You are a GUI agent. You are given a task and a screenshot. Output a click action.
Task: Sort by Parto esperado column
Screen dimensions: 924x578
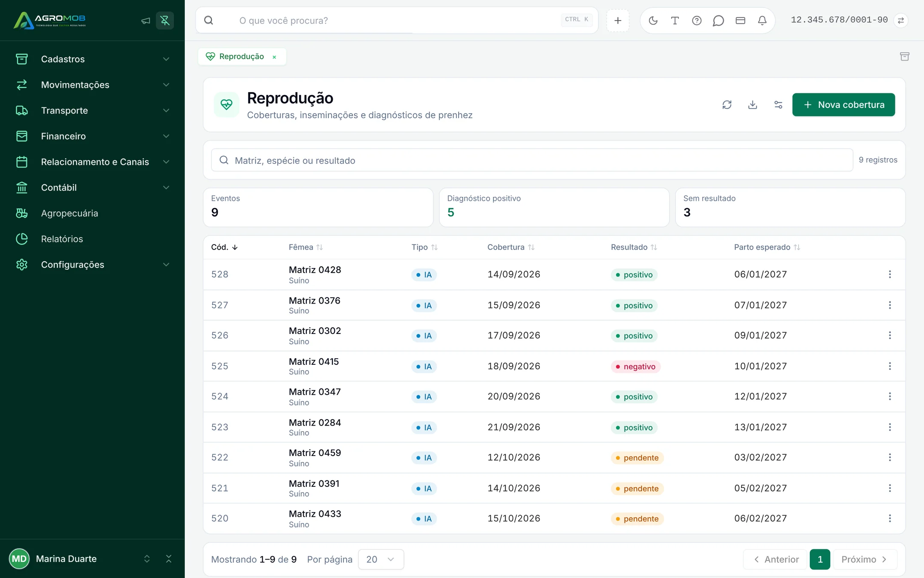point(767,247)
